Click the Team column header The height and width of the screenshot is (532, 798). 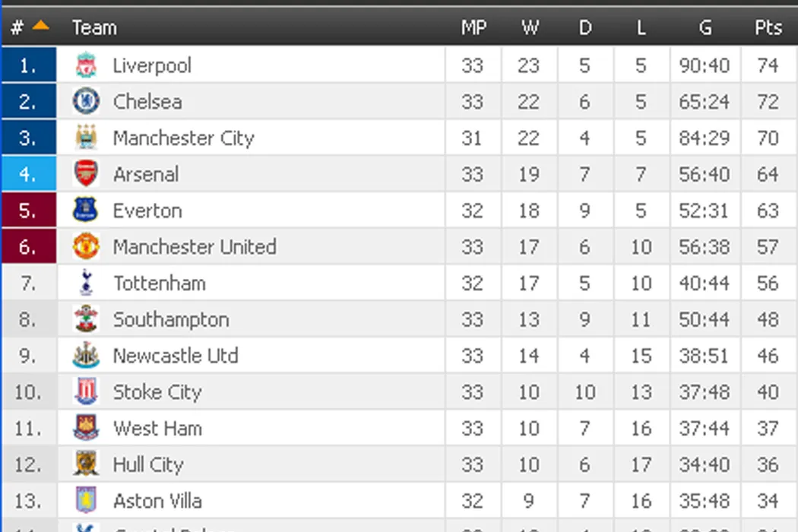(94, 28)
